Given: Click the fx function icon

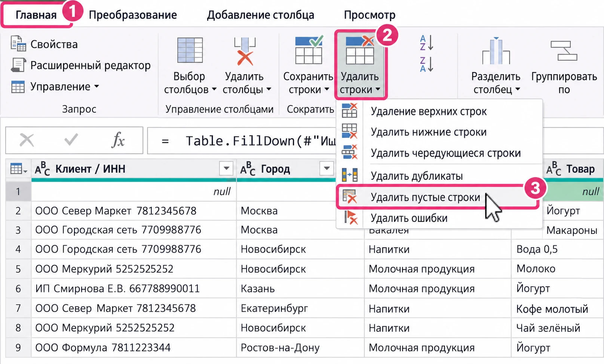Looking at the screenshot, I should 119,141.
